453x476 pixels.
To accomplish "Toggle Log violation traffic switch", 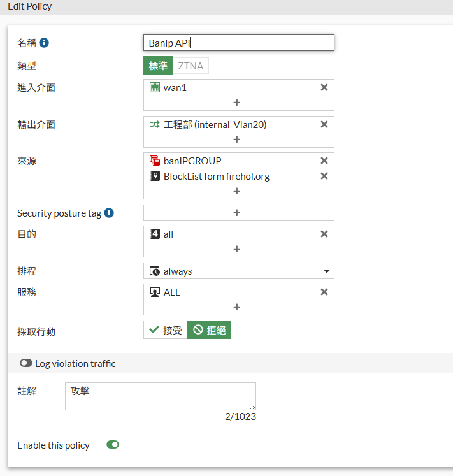I will tap(26, 363).
